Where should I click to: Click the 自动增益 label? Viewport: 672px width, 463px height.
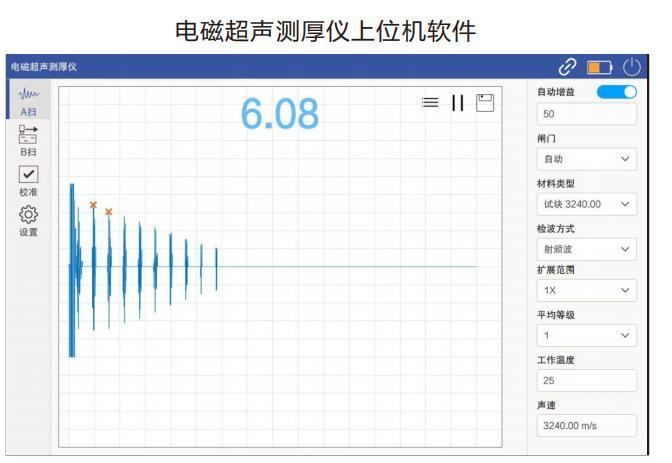tap(556, 92)
